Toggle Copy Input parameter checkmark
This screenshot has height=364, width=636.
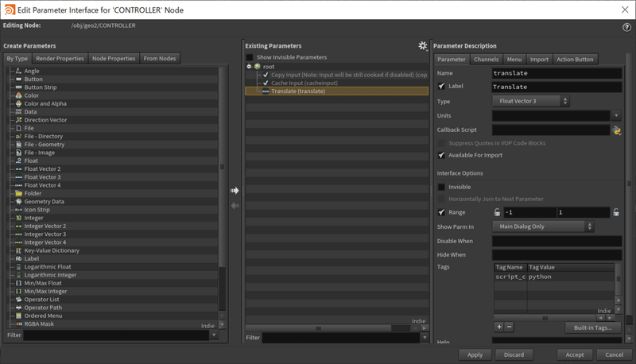(266, 75)
